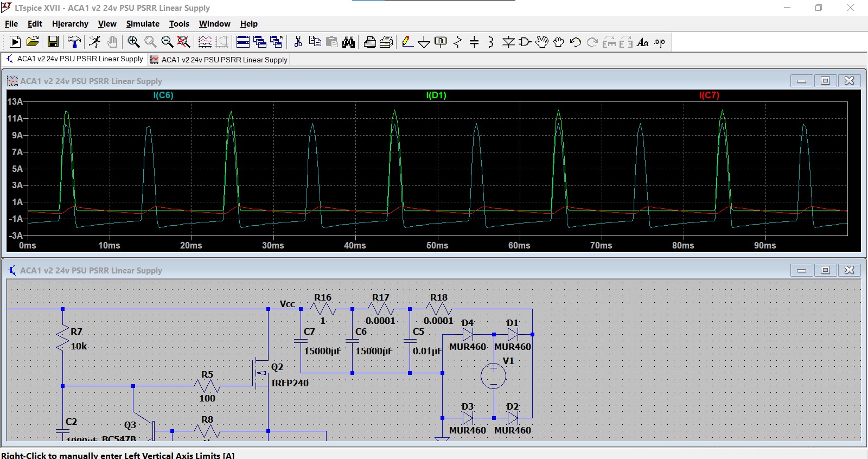Select the Cut scissors tool

click(x=298, y=42)
